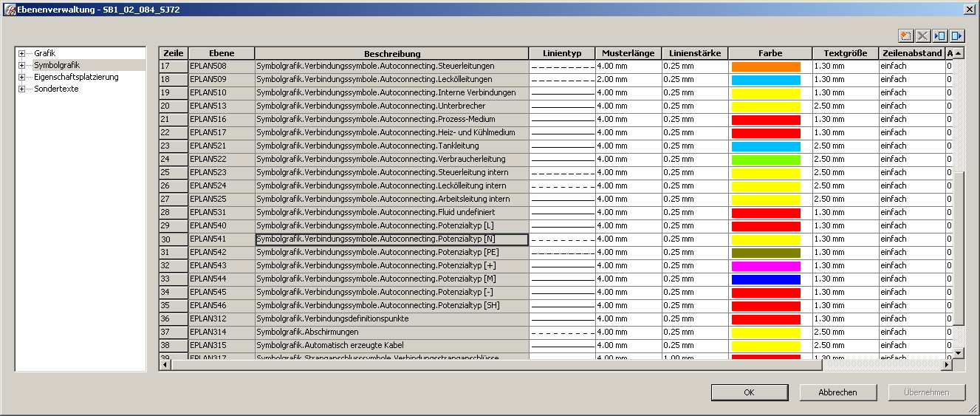
Task: Select Sondertexte in the tree
Action: [56, 89]
